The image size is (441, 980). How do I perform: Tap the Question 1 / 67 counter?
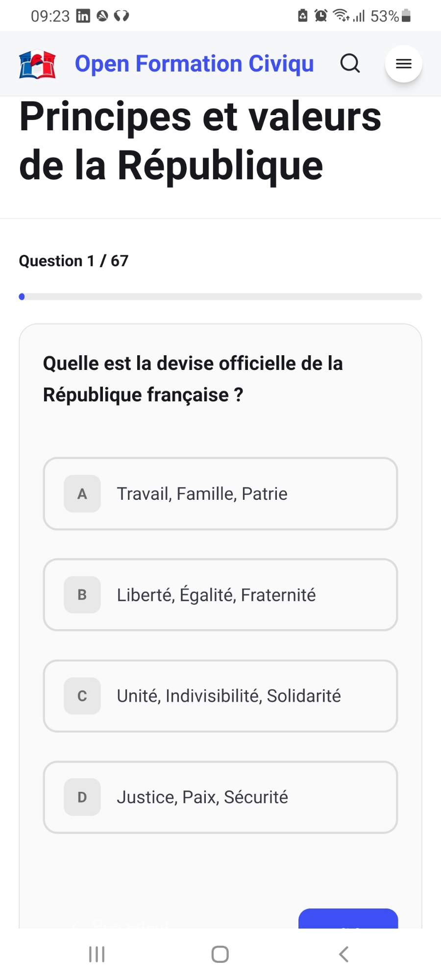point(73,261)
